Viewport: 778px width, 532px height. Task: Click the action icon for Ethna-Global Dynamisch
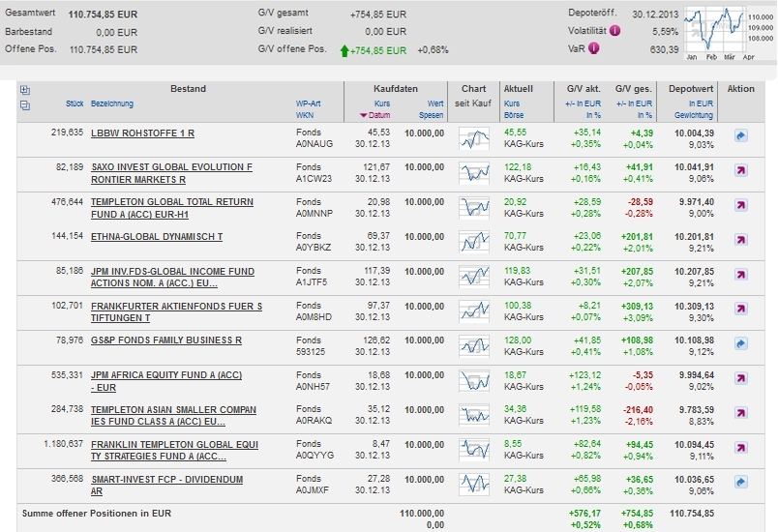(740, 240)
